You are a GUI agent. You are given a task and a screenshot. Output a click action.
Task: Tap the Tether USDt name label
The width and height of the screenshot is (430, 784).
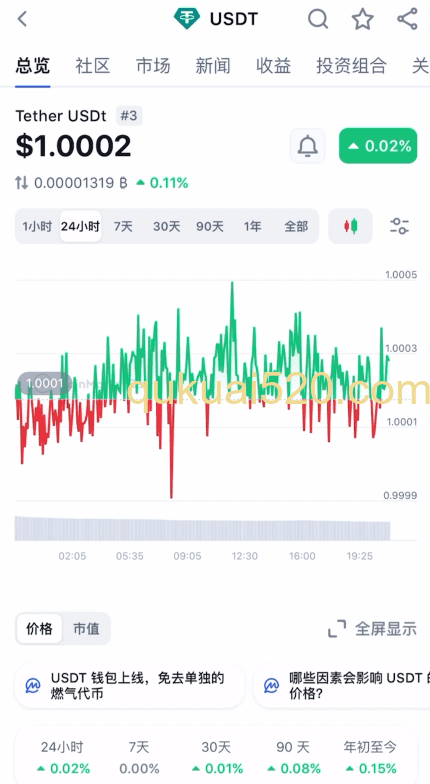(61, 116)
